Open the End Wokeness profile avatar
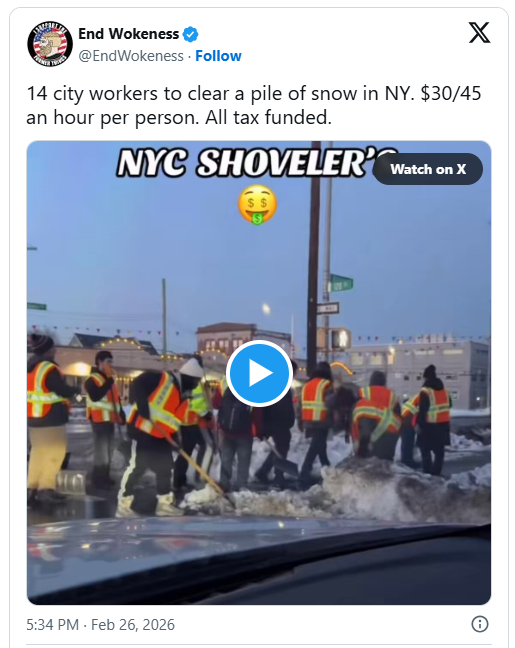 pyautogui.click(x=50, y=44)
